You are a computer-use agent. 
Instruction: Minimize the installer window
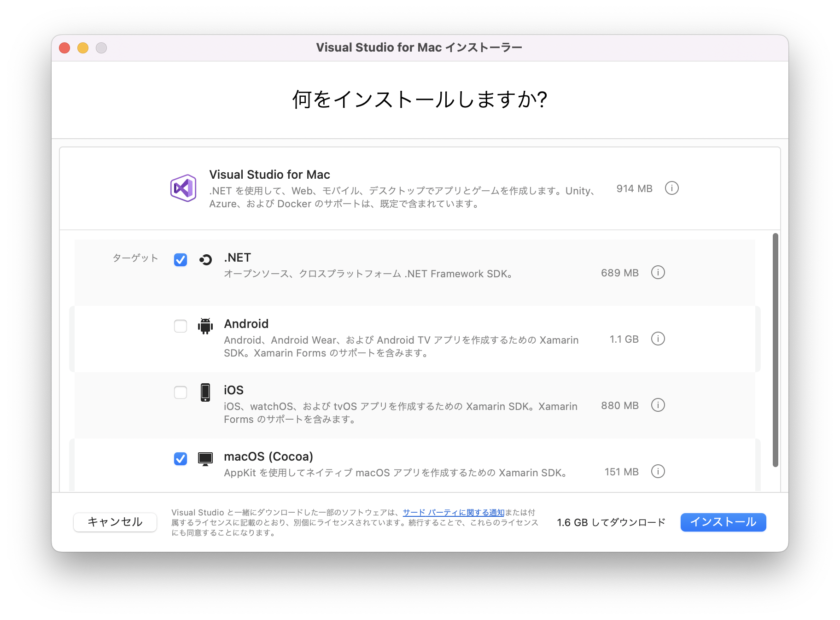pos(83,48)
